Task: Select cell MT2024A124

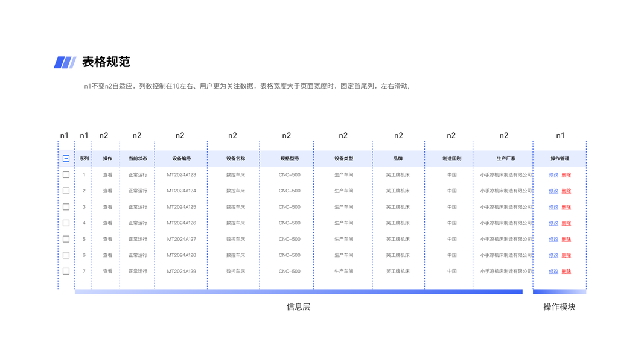Action: pyautogui.click(x=182, y=191)
